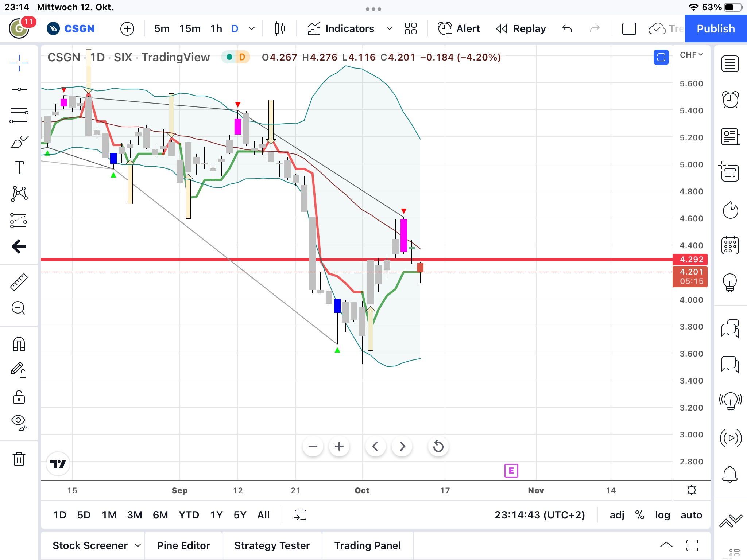
Task: Open the Pine Editor tab
Action: [183, 545]
